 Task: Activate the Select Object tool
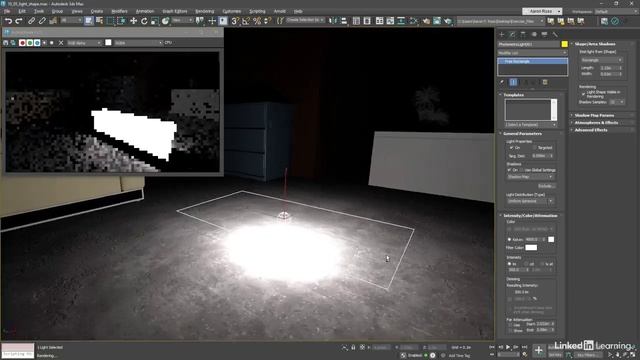tap(89, 21)
